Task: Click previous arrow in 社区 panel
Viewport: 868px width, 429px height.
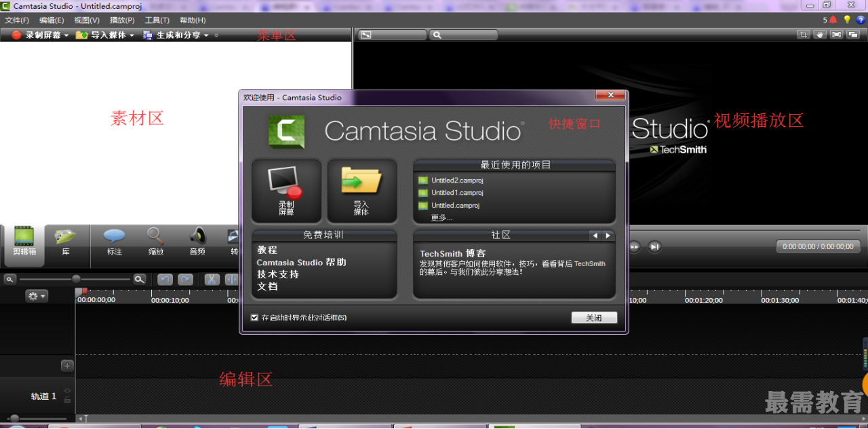Action: tap(595, 236)
